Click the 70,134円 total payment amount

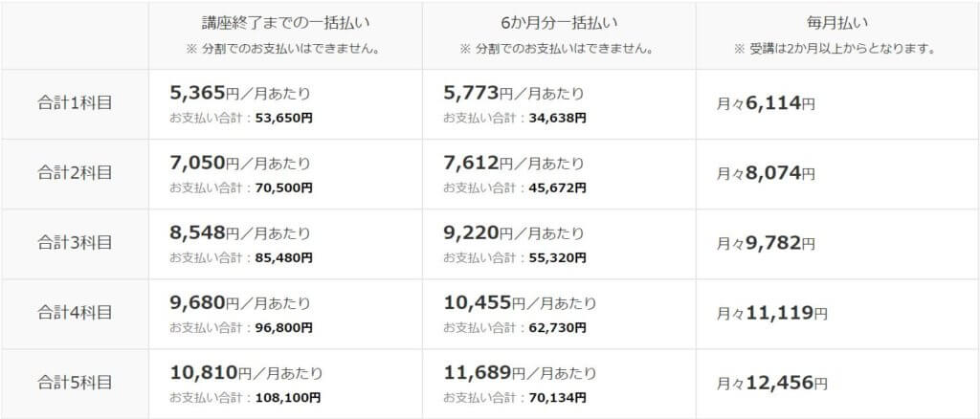557,398
